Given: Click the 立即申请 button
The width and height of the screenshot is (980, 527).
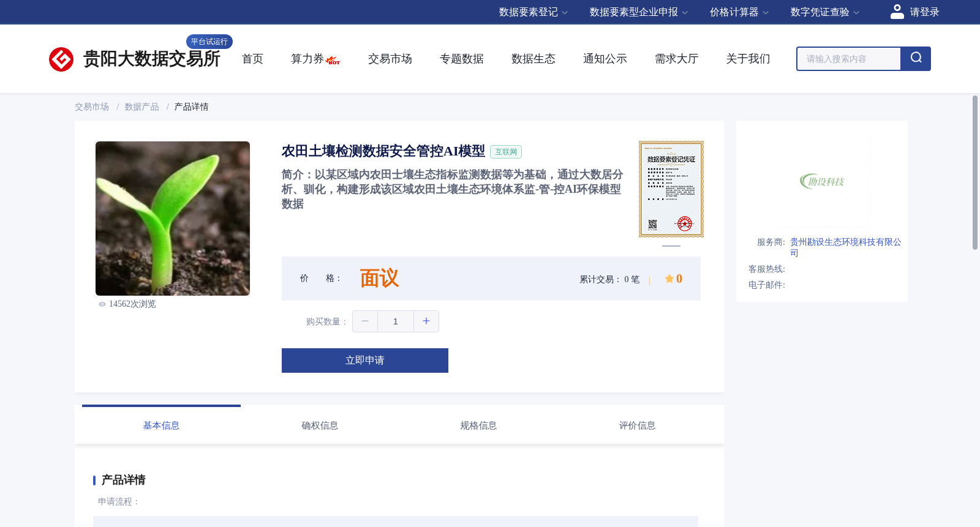Looking at the screenshot, I should [365, 361].
